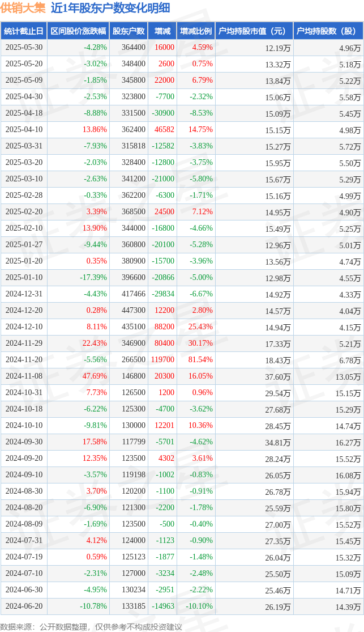This screenshot has width=364, height=632.
Task: Click the 统计截止日 column header
Action: 24,31
